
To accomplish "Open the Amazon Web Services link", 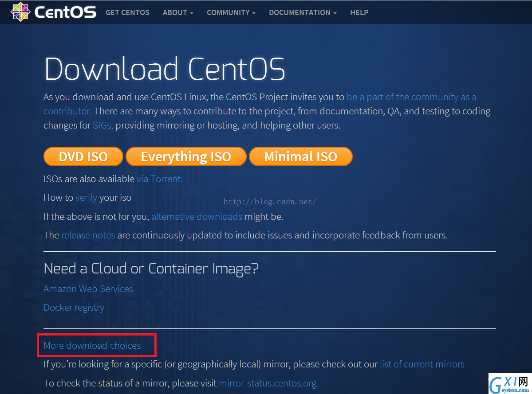I will pyautogui.click(x=88, y=289).
